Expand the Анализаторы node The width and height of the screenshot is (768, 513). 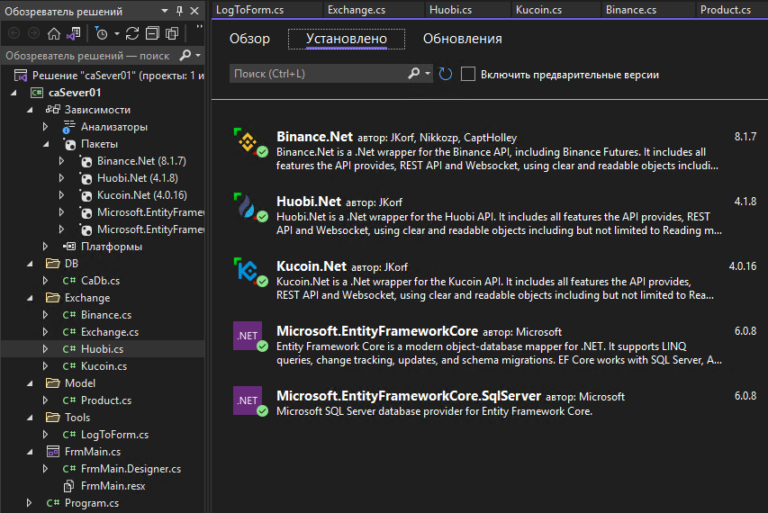point(46,127)
